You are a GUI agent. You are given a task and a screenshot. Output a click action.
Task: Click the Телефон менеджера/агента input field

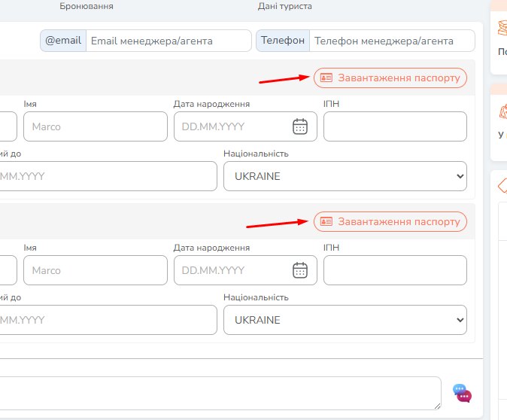(x=392, y=41)
